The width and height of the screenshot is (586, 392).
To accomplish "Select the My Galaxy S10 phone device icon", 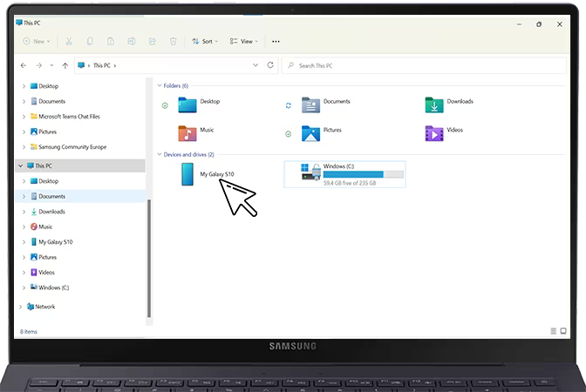I will (x=187, y=174).
